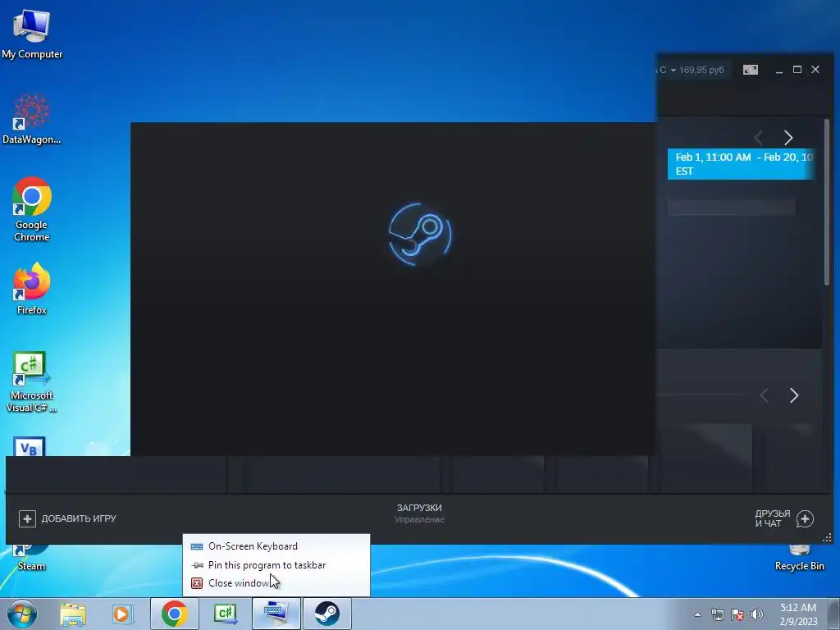Choose Pin this program to taskbar
Viewport: 840px width, 630px height.
coord(276,565)
